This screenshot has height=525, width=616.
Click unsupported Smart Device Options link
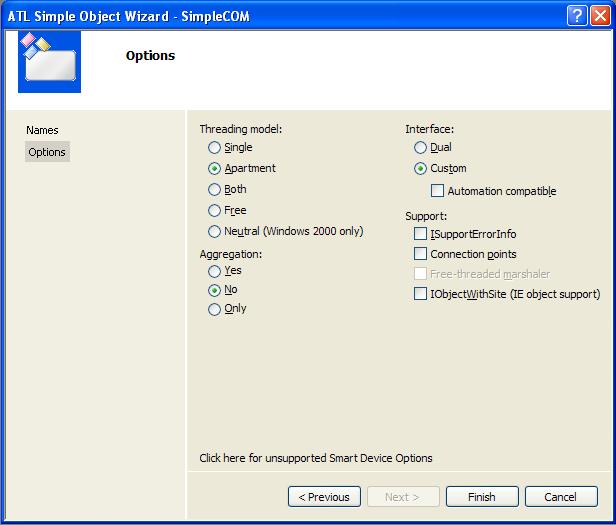[316, 458]
